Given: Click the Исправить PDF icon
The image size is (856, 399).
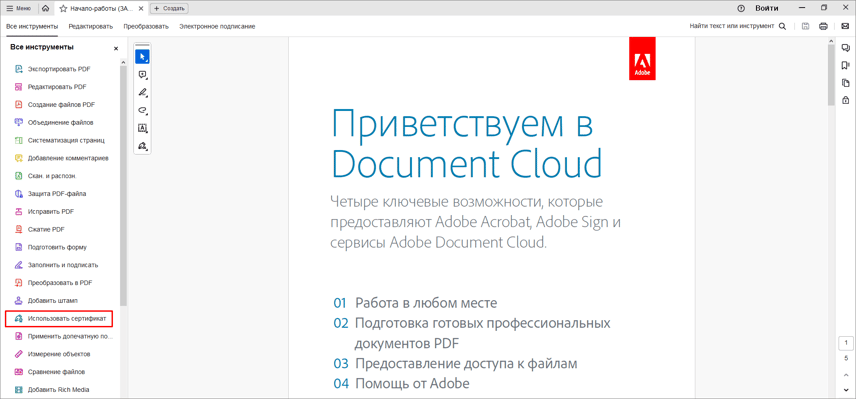Looking at the screenshot, I should coord(19,211).
